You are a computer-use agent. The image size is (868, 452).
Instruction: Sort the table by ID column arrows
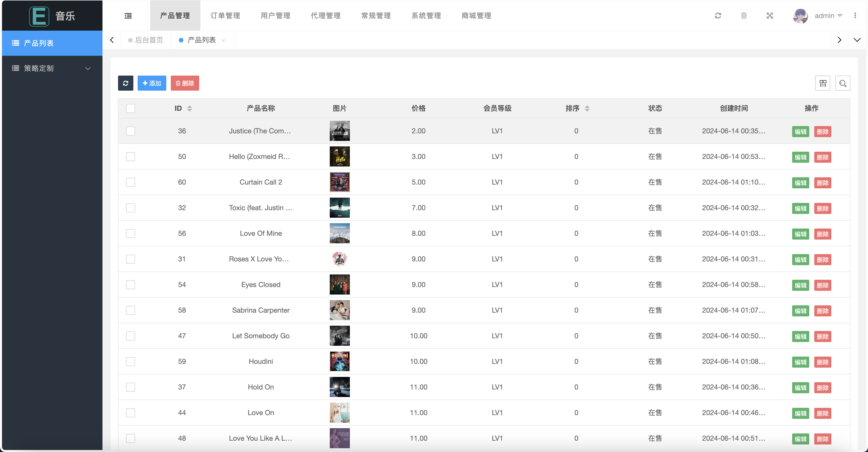(190, 108)
